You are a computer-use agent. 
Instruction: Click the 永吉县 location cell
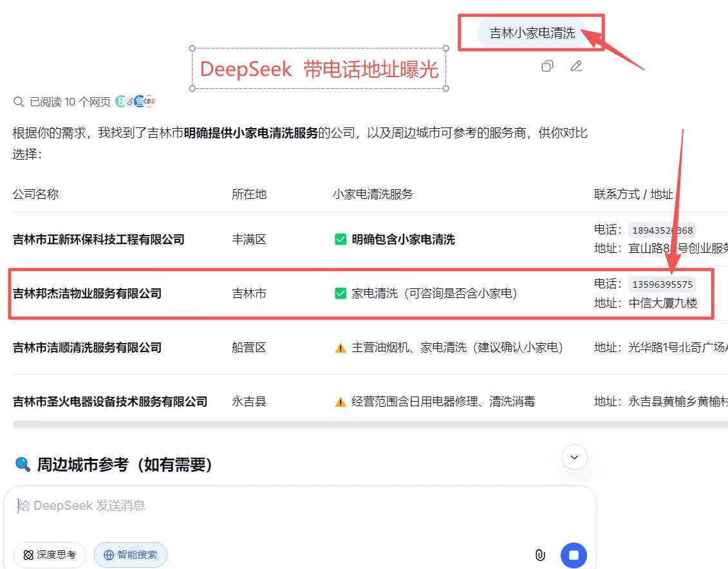tap(249, 402)
